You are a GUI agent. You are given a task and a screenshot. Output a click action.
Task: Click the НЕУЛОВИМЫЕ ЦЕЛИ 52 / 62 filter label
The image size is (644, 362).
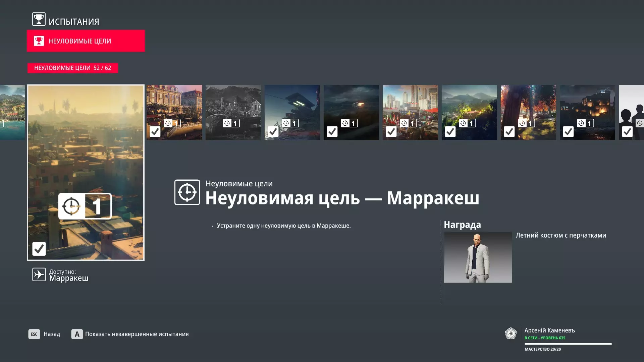click(72, 68)
